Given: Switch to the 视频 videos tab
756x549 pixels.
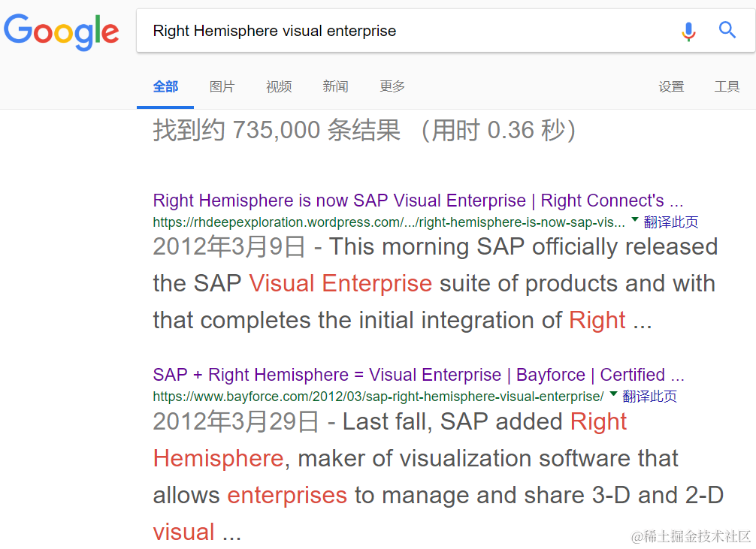Looking at the screenshot, I should [x=279, y=87].
